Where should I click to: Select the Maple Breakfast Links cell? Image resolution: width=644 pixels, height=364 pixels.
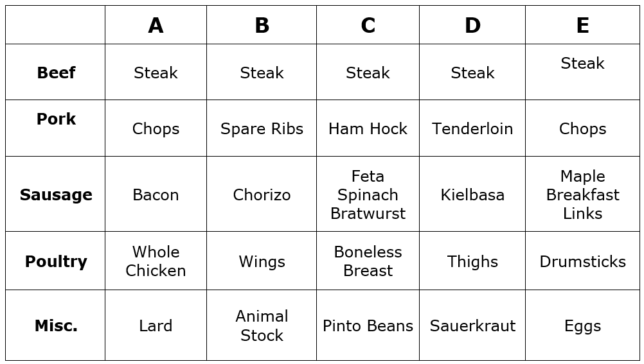(582, 195)
